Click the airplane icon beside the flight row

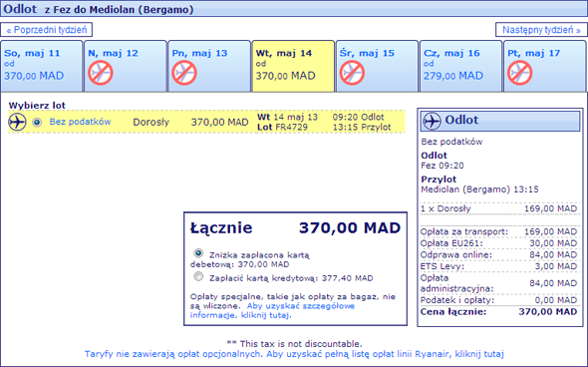pos(17,122)
